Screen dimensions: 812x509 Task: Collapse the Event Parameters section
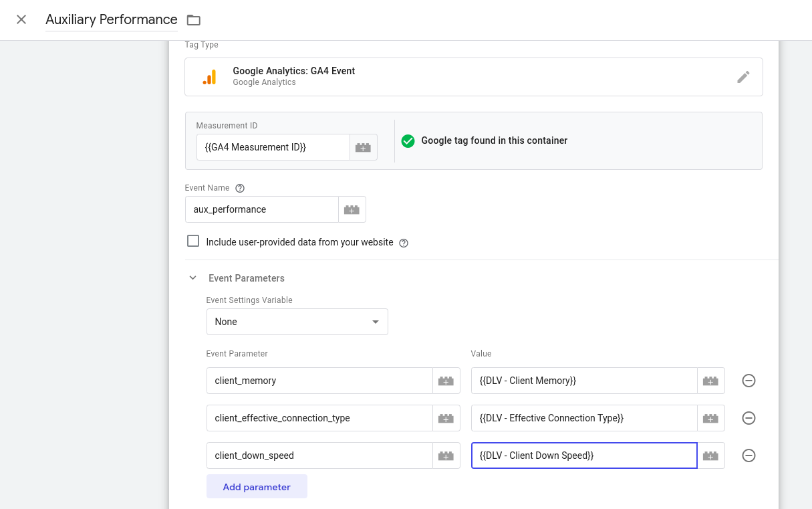coord(193,278)
